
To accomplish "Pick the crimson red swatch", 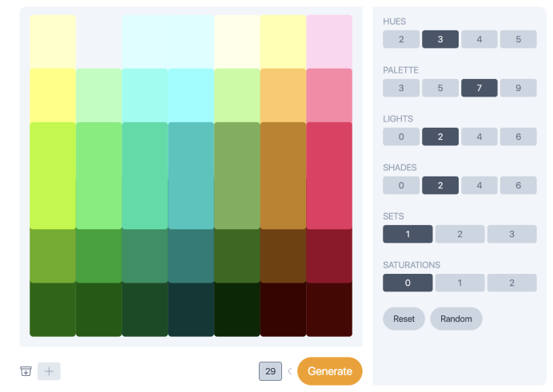I will tap(329, 176).
